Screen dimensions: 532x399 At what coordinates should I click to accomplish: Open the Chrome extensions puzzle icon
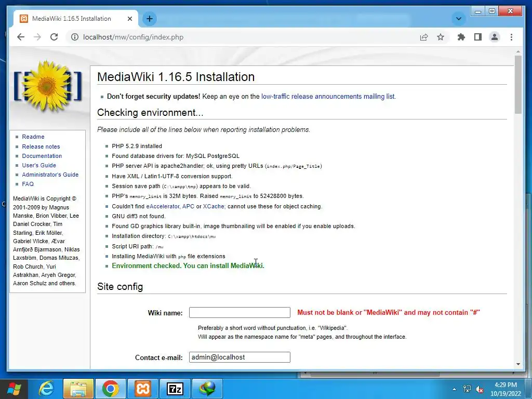pos(461,37)
